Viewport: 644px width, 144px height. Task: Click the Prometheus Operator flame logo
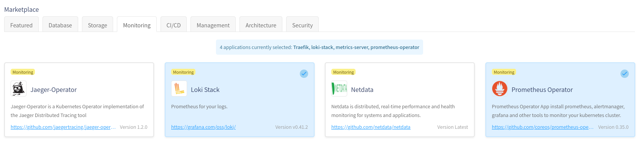[500, 89]
